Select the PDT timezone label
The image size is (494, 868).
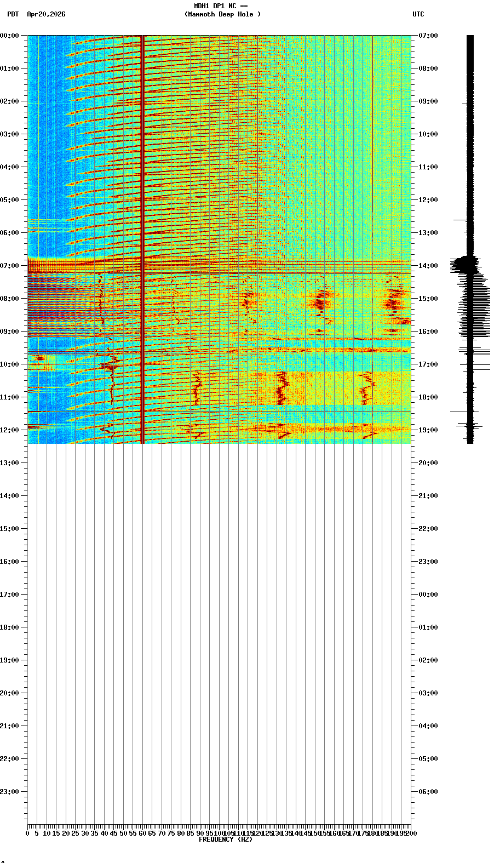click(13, 14)
